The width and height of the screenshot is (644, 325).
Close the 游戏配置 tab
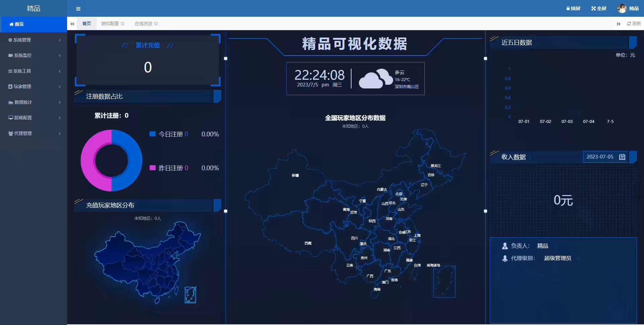pos(123,24)
